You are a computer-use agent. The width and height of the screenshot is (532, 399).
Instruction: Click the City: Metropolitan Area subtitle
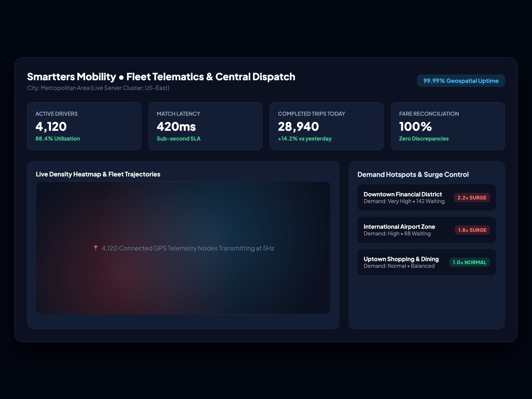(98, 88)
